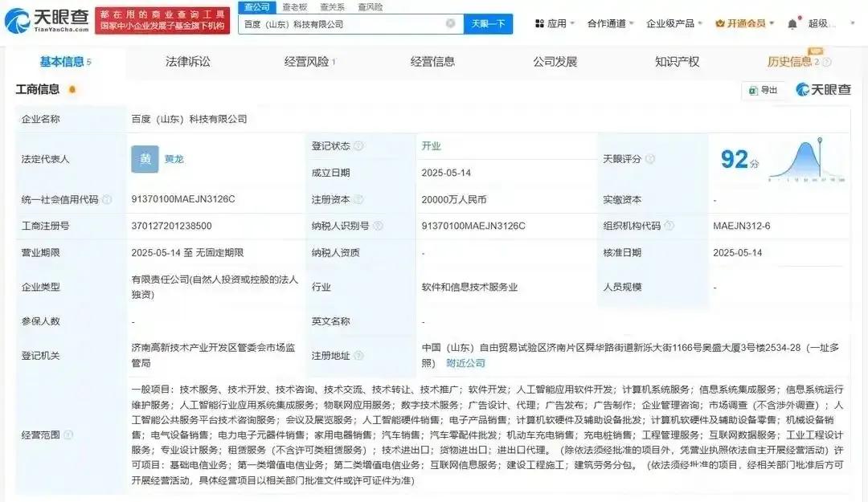Select status value 开业
This screenshot has height=502, width=868.
click(432, 146)
